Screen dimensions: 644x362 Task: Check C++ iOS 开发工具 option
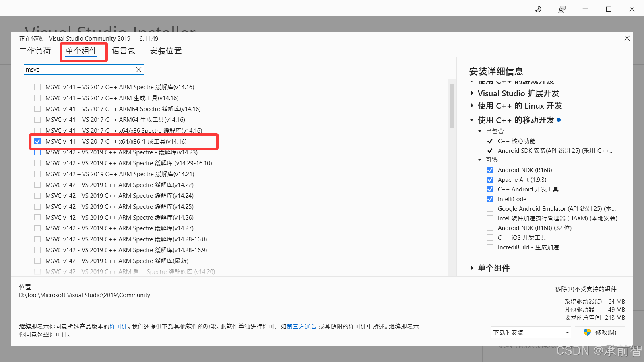click(490, 237)
